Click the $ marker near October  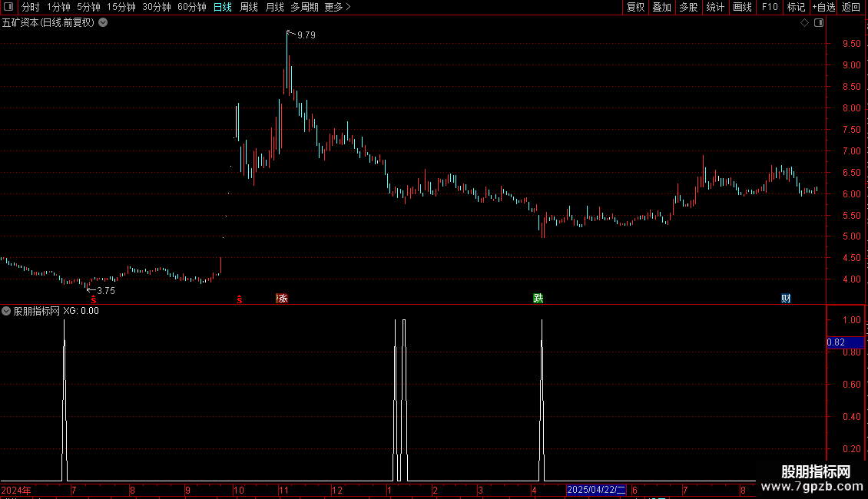(240, 299)
